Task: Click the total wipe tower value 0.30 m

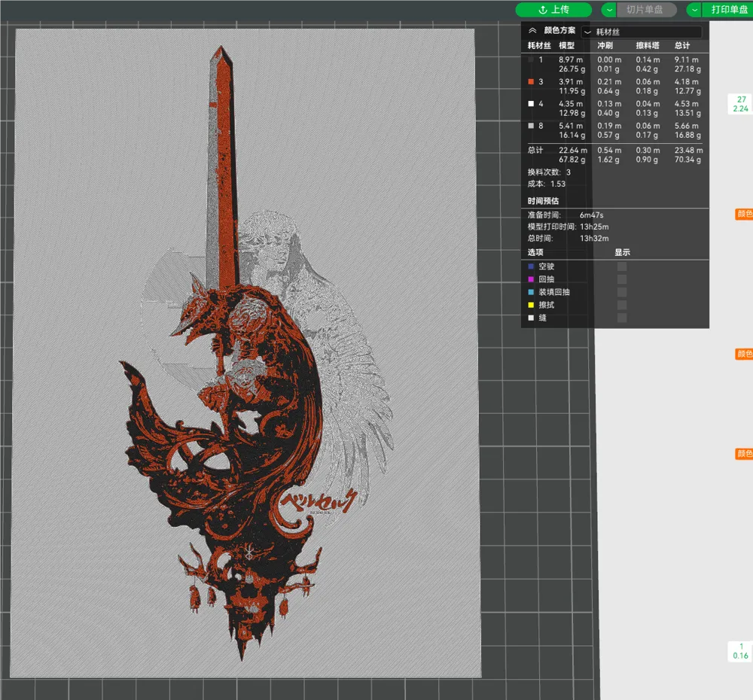Action: point(648,151)
